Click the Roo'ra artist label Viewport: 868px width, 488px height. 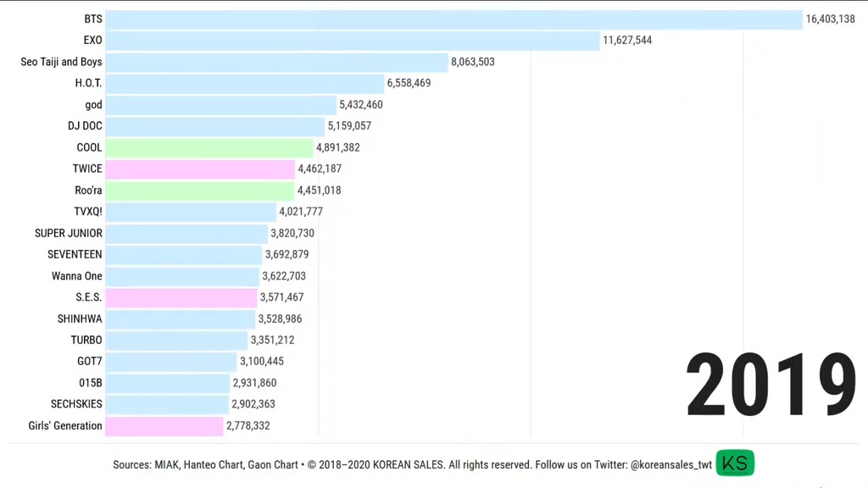click(x=88, y=191)
